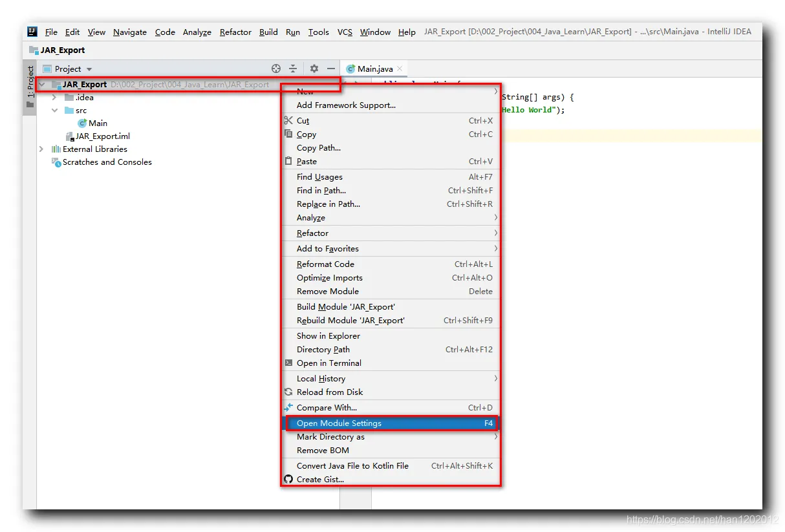
Task: Expand the Analyze submenu
Action: click(x=391, y=218)
